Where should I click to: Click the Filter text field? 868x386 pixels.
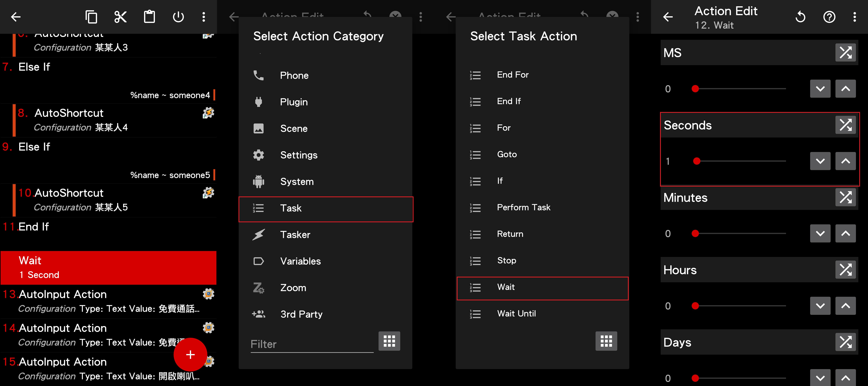312,344
